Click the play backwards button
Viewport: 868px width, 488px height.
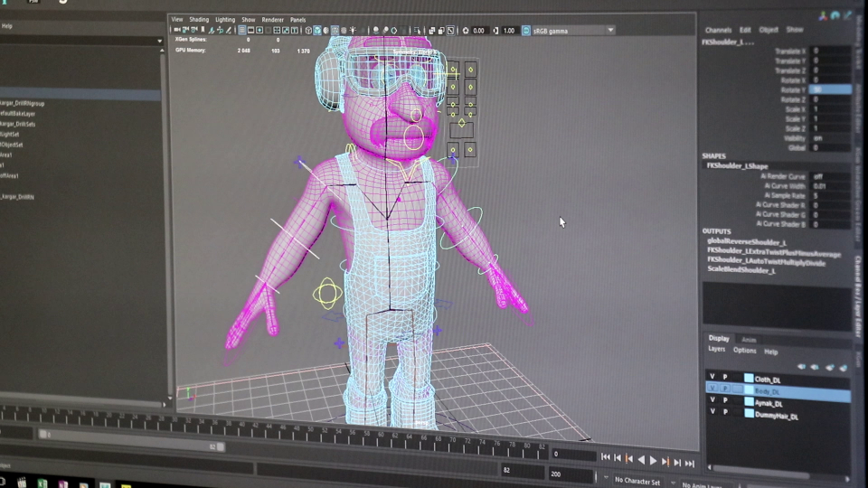[x=641, y=460]
